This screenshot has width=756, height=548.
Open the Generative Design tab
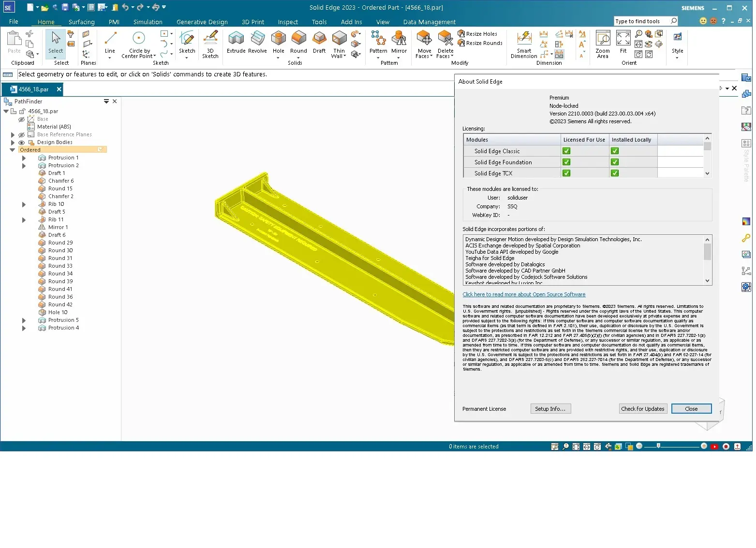[x=202, y=22]
